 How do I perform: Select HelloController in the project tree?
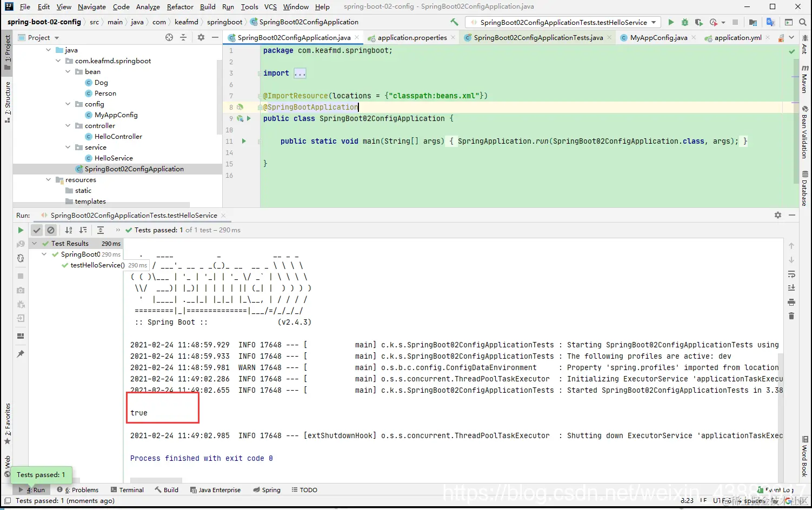click(x=118, y=137)
